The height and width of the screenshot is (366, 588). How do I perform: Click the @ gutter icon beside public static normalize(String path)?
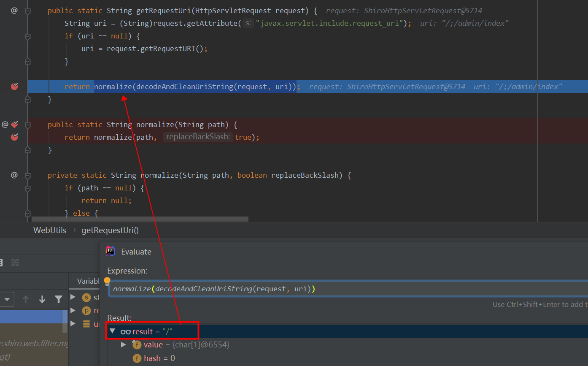pos(5,125)
